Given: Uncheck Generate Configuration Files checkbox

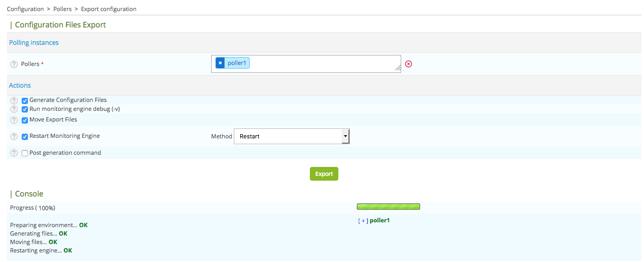Looking at the screenshot, I should click(x=25, y=100).
